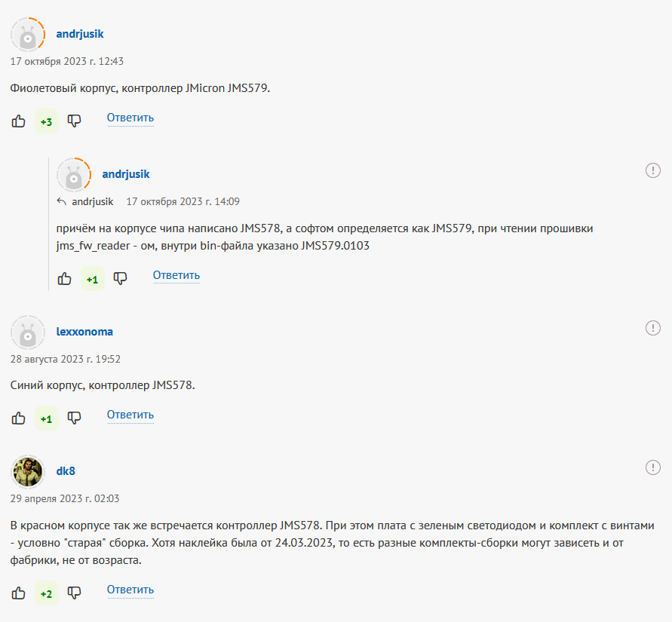Dislike lexxonoma's comment about the blue case
This screenshot has height=622, width=672.
tap(74, 418)
